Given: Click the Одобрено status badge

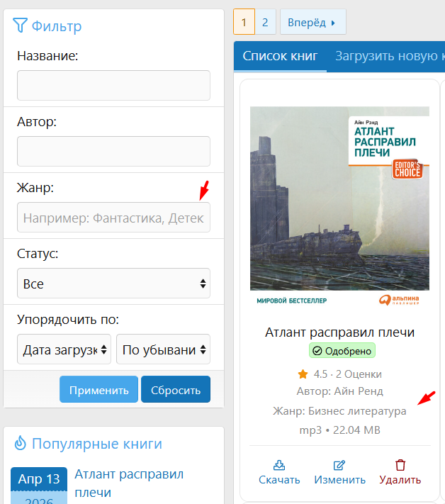Looking at the screenshot, I should 342,351.
